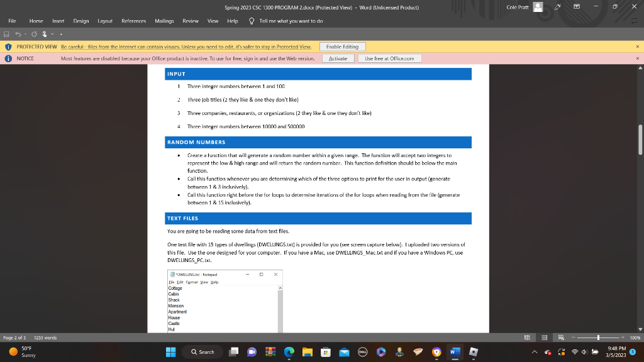
Task: Open the File menu
Action: point(13,21)
